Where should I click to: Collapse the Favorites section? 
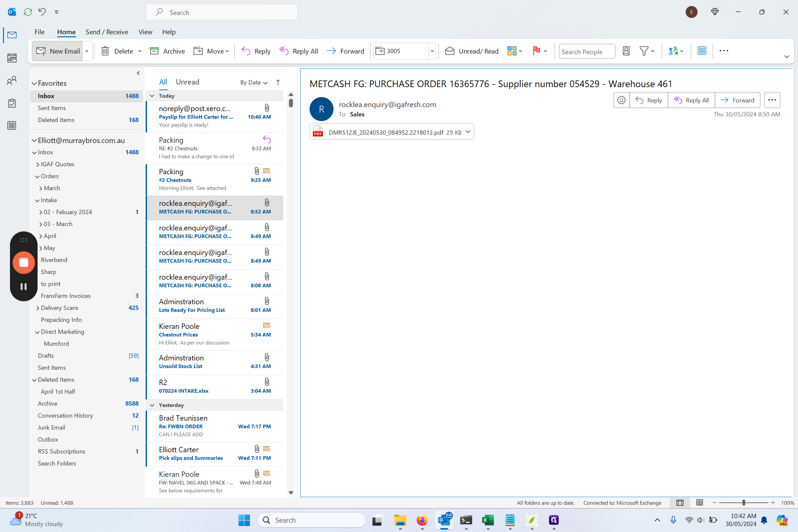coord(34,83)
